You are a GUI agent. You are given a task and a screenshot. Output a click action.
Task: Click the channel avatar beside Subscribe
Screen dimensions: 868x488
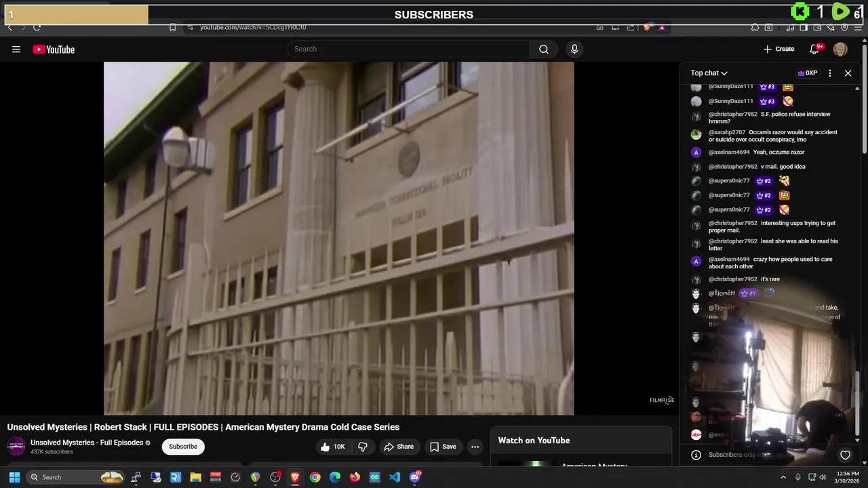click(16, 446)
